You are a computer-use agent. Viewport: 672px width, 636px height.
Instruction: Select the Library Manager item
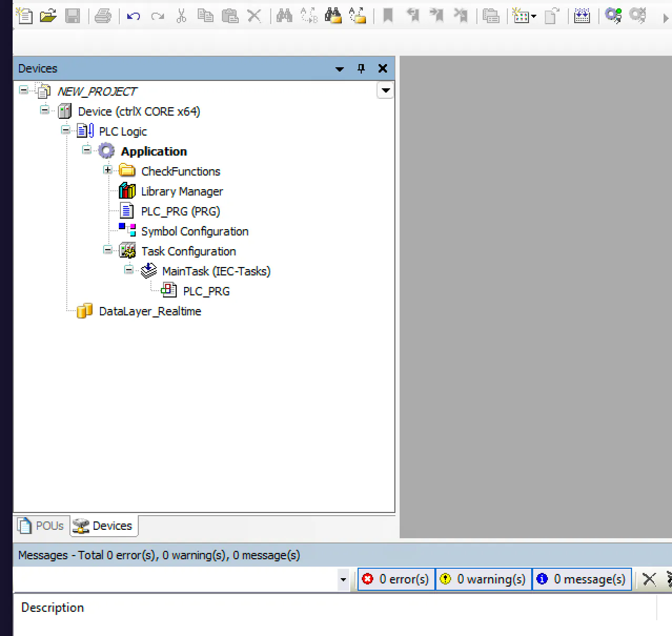[x=182, y=191]
